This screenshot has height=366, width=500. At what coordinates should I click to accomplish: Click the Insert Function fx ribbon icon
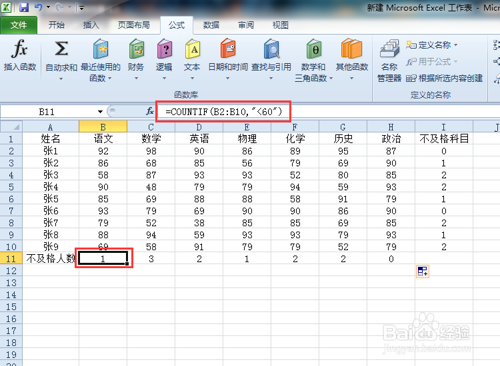pos(20,49)
